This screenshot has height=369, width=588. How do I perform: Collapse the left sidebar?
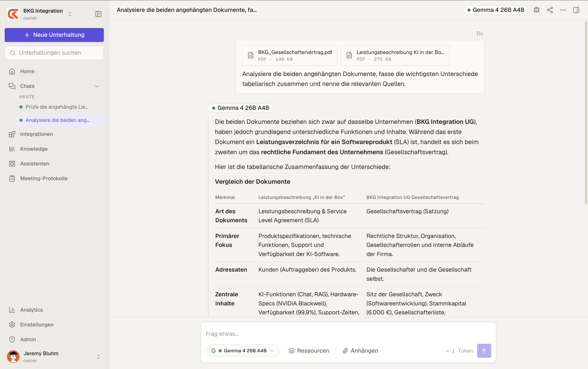[98, 14]
